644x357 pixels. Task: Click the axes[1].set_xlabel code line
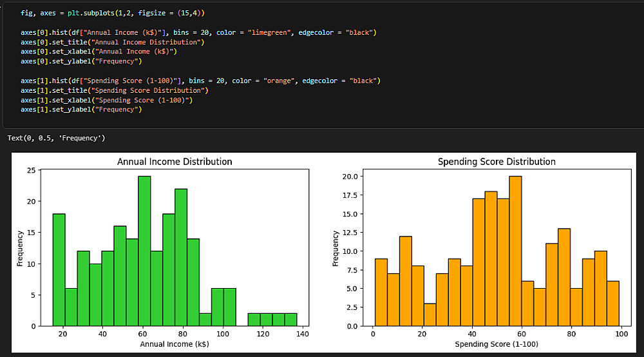[106, 100]
